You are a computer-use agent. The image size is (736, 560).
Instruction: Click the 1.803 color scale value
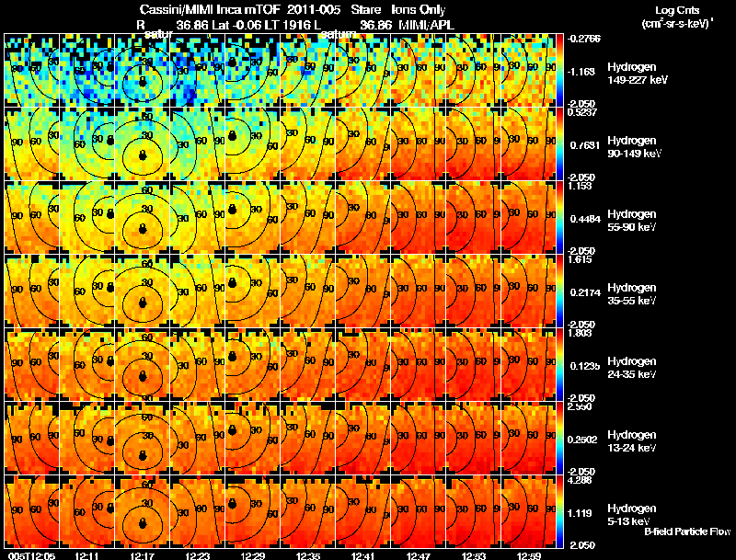pyautogui.click(x=580, y=333)
